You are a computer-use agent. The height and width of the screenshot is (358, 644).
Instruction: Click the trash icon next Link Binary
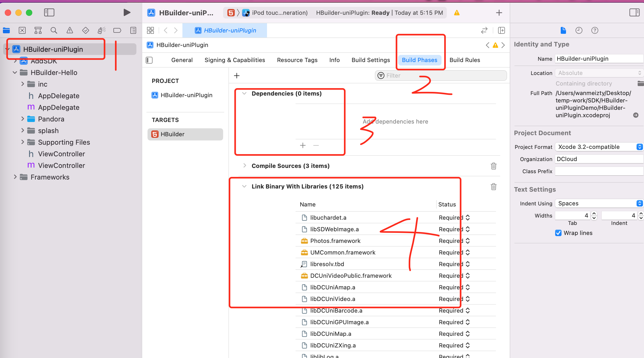tap(494, 186)
